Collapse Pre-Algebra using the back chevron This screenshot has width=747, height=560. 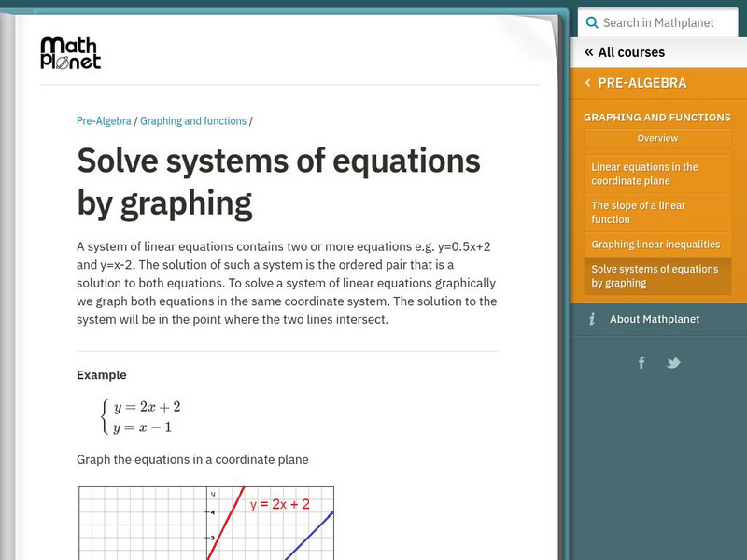588,83
